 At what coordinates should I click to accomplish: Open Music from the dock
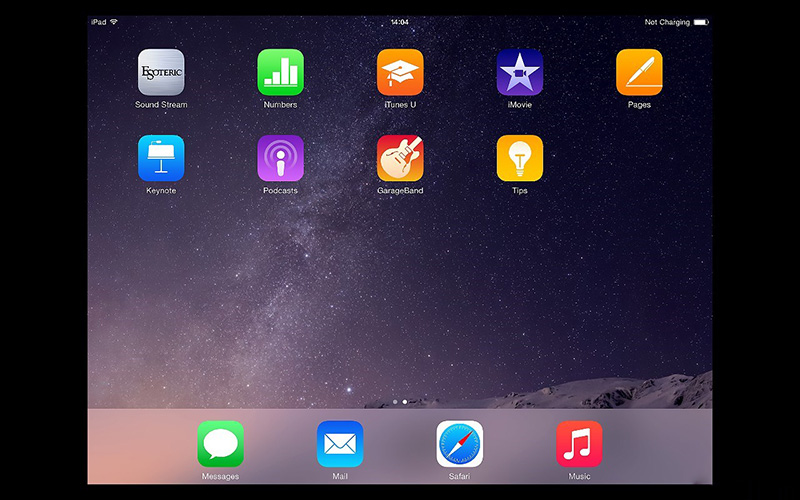(x=579, y=444)
